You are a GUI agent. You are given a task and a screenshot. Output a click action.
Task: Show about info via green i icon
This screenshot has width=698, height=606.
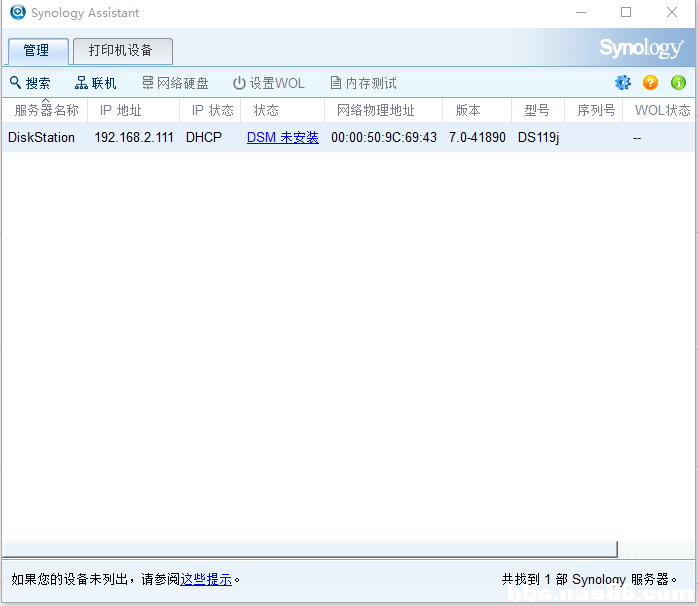pyautogui.click(x=678, y=82)
